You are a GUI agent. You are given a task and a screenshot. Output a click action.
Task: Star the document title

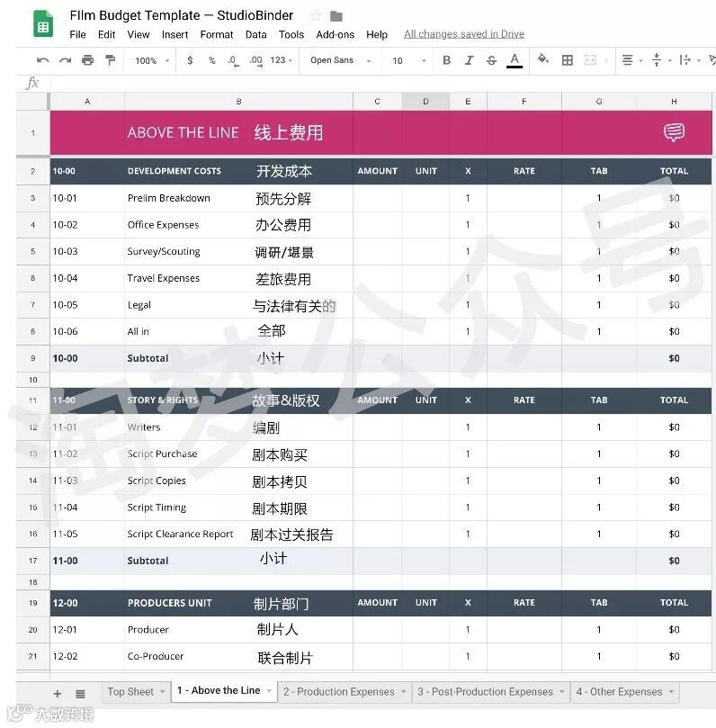tap(316, 16)
